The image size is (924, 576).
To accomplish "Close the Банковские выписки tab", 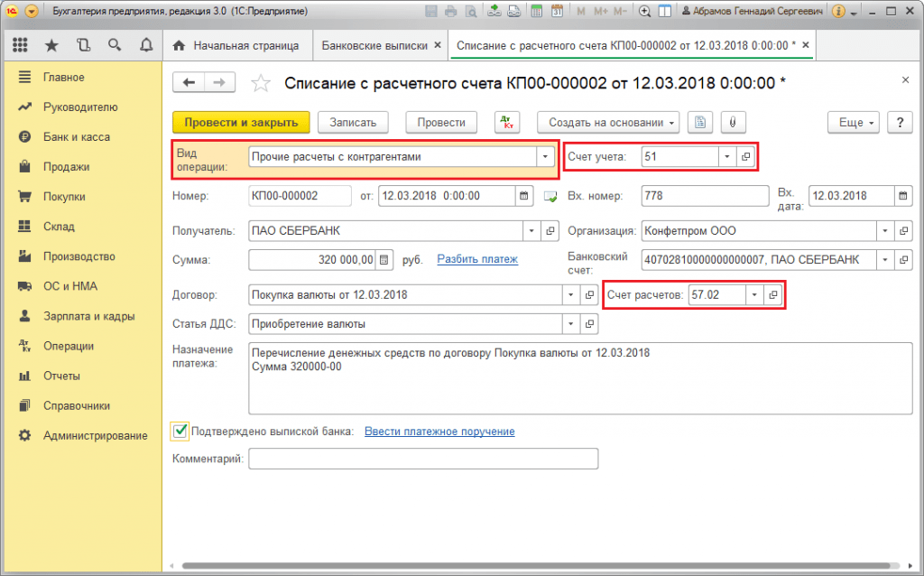I will tap(438, 45).
